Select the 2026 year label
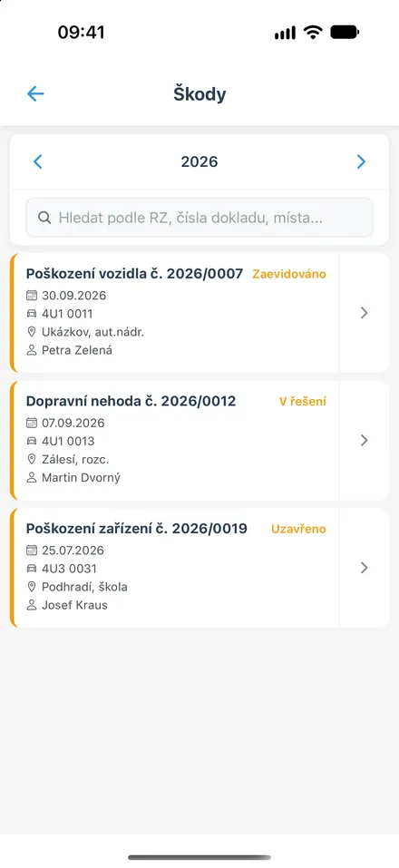 click(x=199, y=161)
